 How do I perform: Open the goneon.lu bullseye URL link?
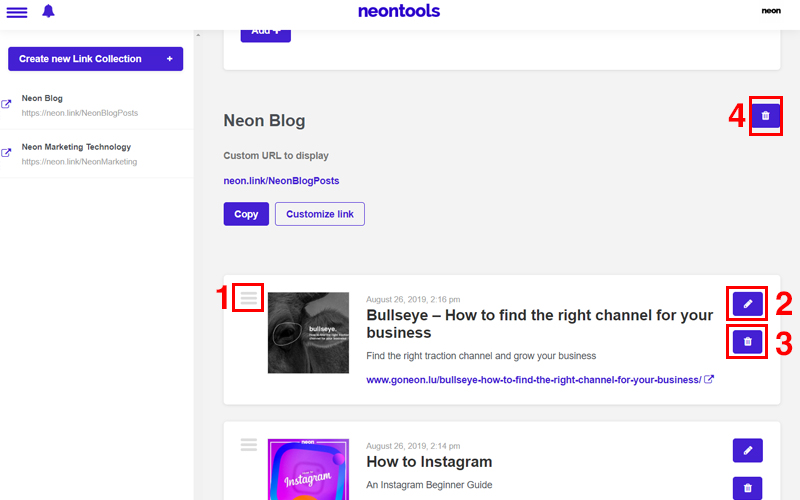pos(534,380)
